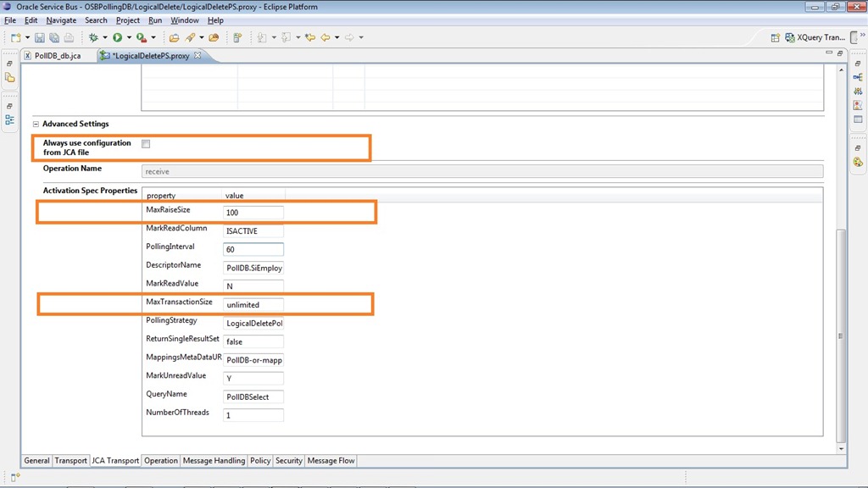
Task: Click the MaxRaiseSize value field
Action: [253, 212]
